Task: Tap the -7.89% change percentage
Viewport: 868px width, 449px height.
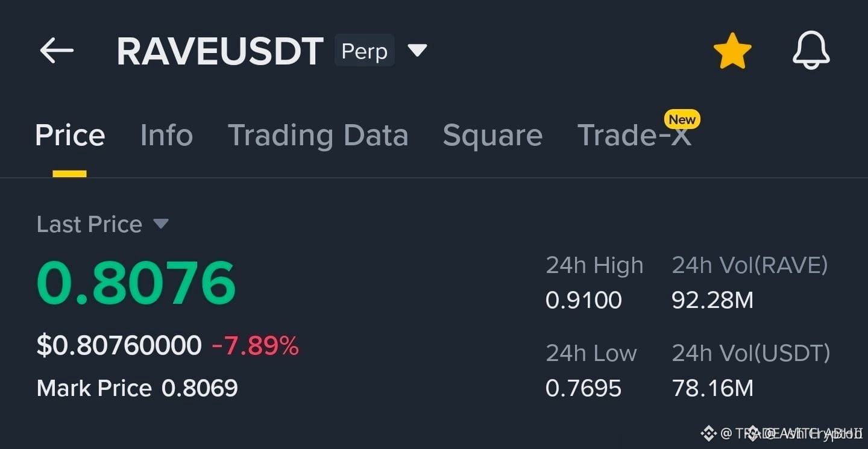Action: pos(256,346)
